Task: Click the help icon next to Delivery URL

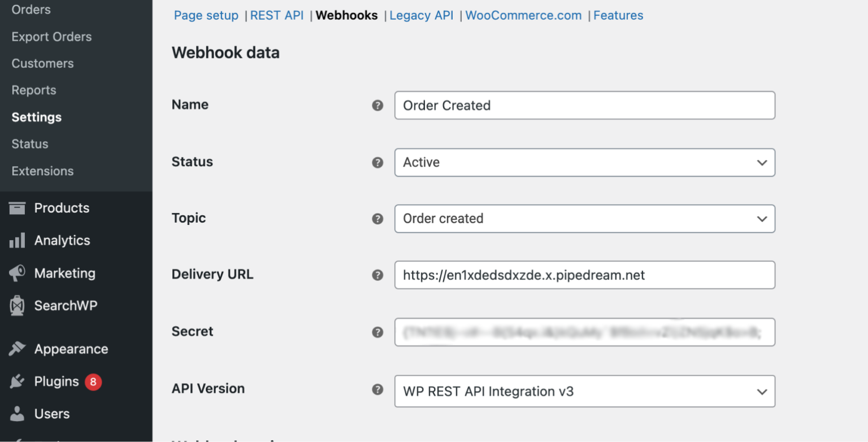Action: [x=377, y=275]
